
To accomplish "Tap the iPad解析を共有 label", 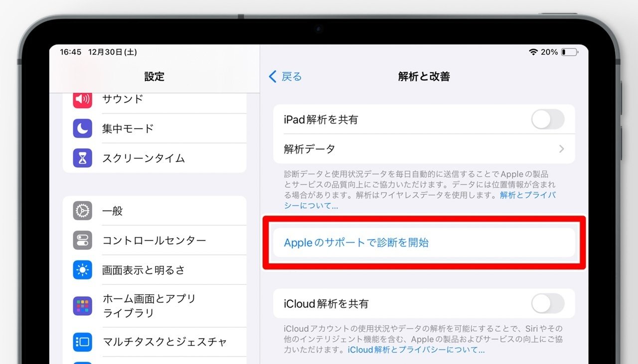I will point(321,120).
